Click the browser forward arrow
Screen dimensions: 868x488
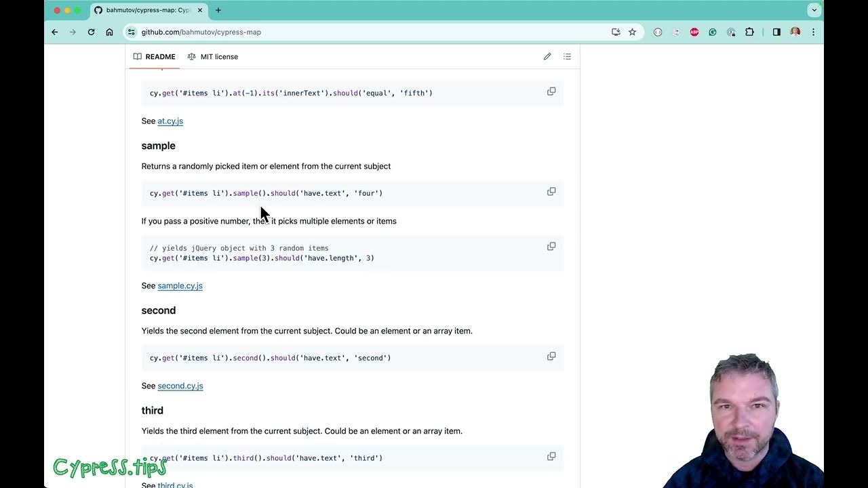73,32
